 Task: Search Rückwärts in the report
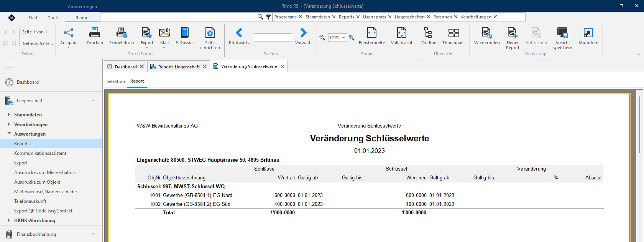239,36
